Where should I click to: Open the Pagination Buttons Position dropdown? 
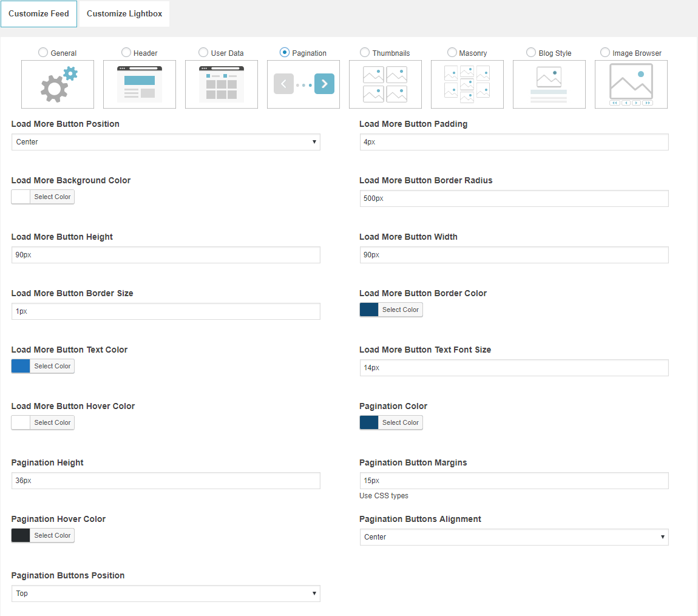pos(166,594)
